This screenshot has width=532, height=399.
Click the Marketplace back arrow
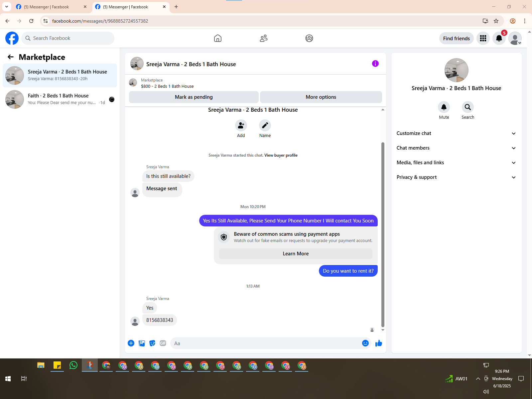[11, 57]
